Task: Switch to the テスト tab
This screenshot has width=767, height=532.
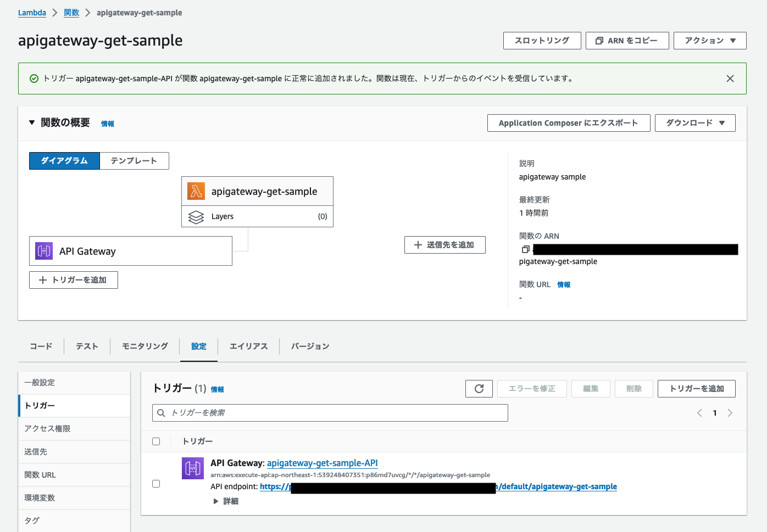Action: click(87, 346)
